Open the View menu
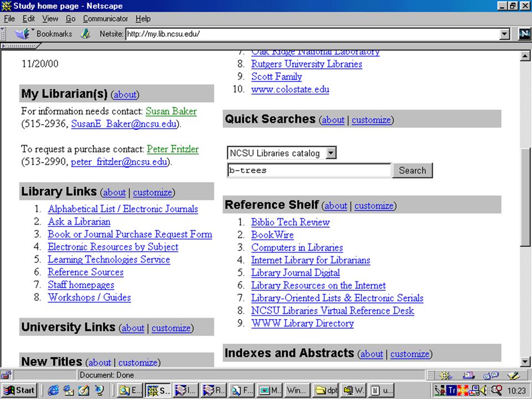The width and height of the screenshot is (532, 399). [50, 19]
